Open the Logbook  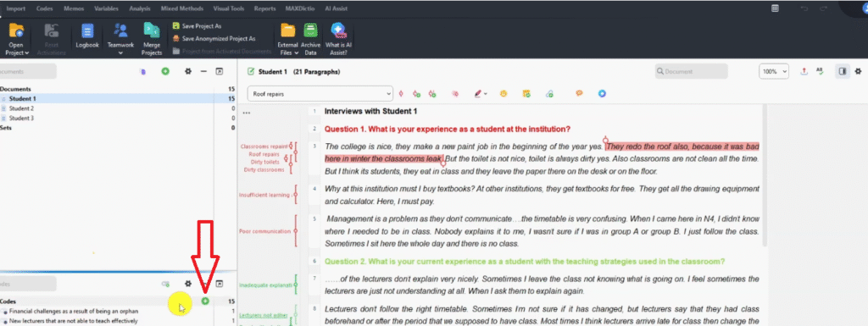pyautogui.click(x=87, y=36)
